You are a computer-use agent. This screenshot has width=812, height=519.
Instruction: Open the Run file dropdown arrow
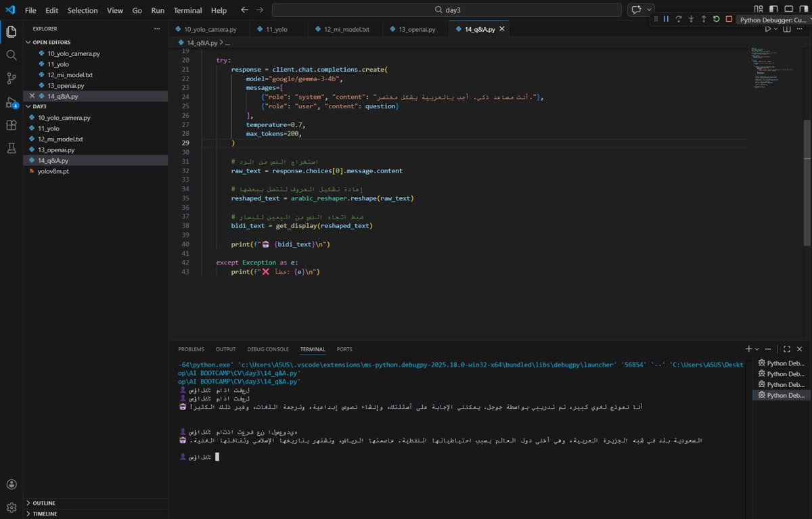775,29
